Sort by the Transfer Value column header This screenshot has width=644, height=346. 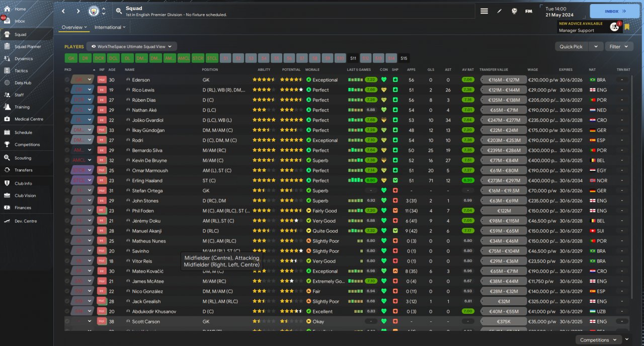(494, 69)
